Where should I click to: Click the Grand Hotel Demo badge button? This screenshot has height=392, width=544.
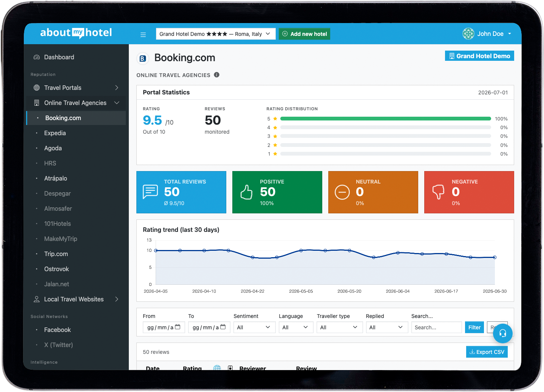479,56
